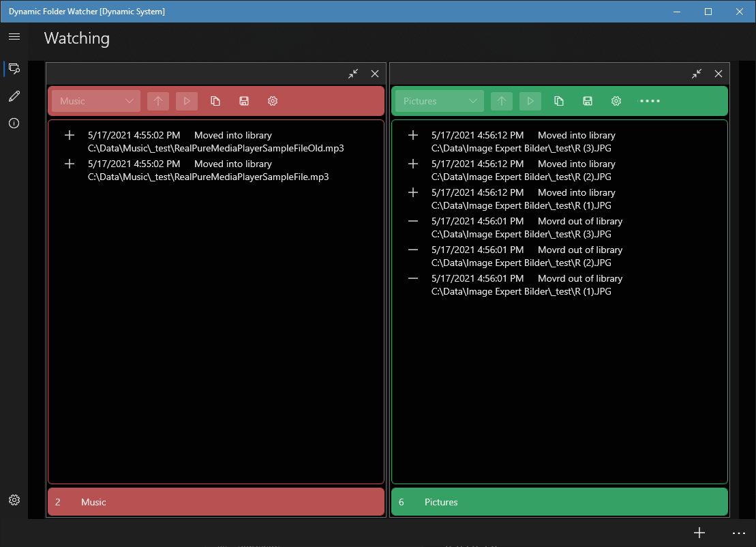Open the Music watcher settings gear
Viewport: 756px width, 547px height.
point(273,101)
